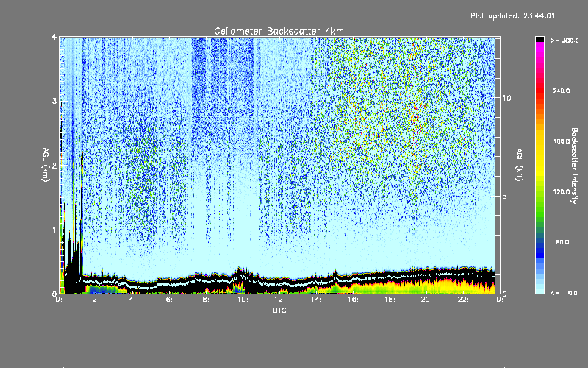The height and width of the screenshot is (368, 588).
Task: Click the ">= 300.0" colorbar value
Action: pos(564,40)
